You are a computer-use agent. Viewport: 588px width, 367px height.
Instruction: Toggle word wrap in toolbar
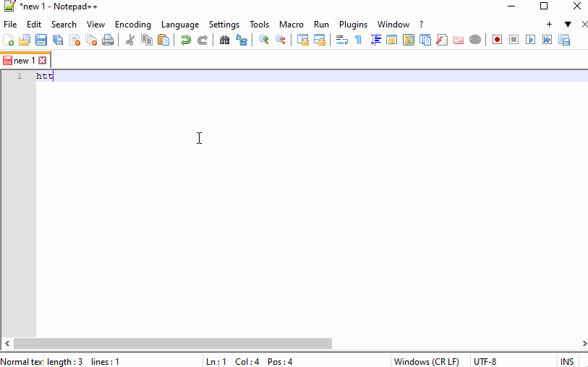tap(341, 40)
